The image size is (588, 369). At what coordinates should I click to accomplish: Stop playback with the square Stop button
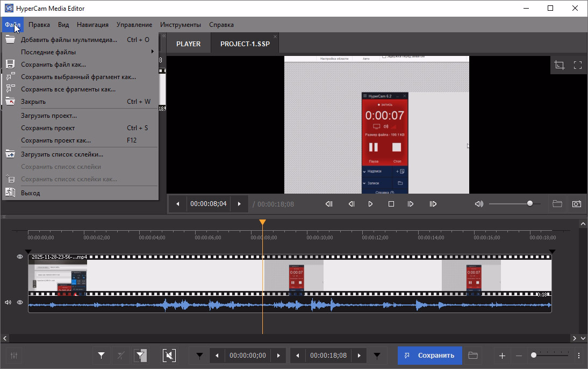click(x=391, y=204)
